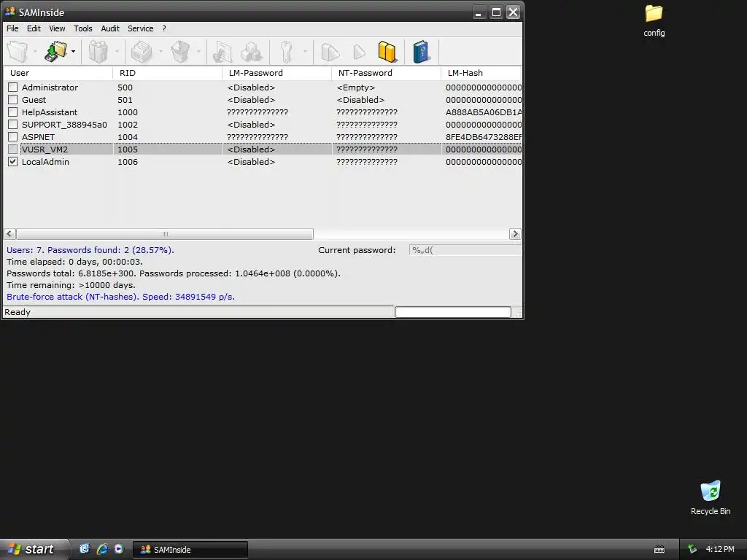
Task: Toggle the SUPPORT_388945a0 user checkbox
Action: (x=13, y=124)
